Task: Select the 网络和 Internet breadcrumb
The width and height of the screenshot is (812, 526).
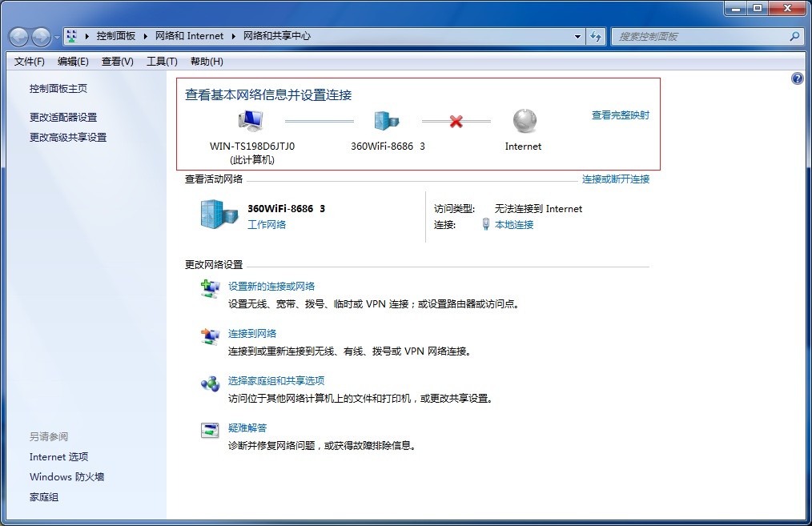Action: point(190,36)
